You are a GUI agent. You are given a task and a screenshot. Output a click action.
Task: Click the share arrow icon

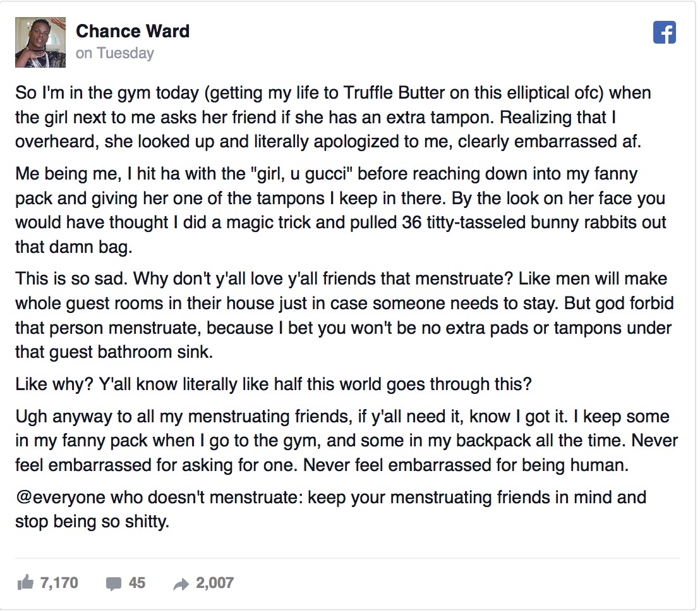(x=181, y=584)
